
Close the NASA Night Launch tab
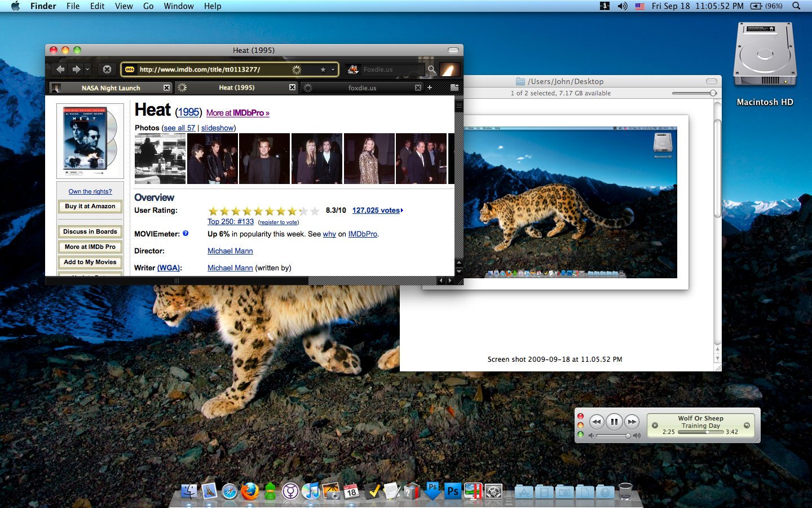tap(166, 87)
